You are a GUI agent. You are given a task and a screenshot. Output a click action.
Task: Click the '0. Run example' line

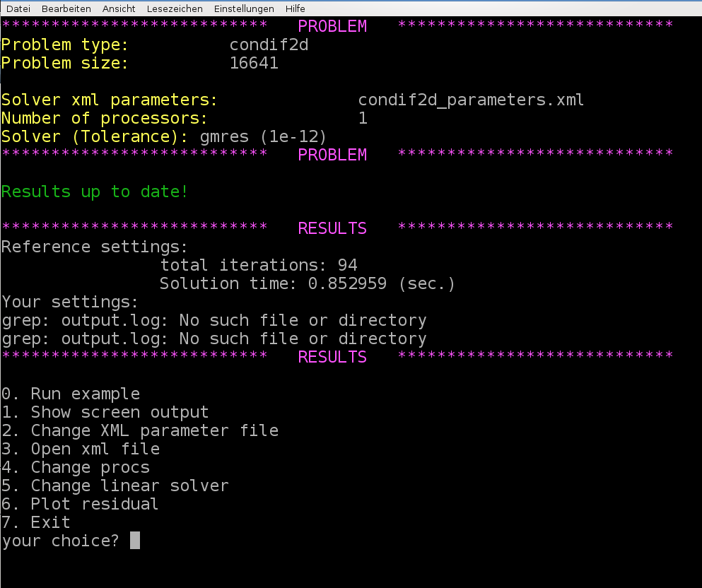71,394
